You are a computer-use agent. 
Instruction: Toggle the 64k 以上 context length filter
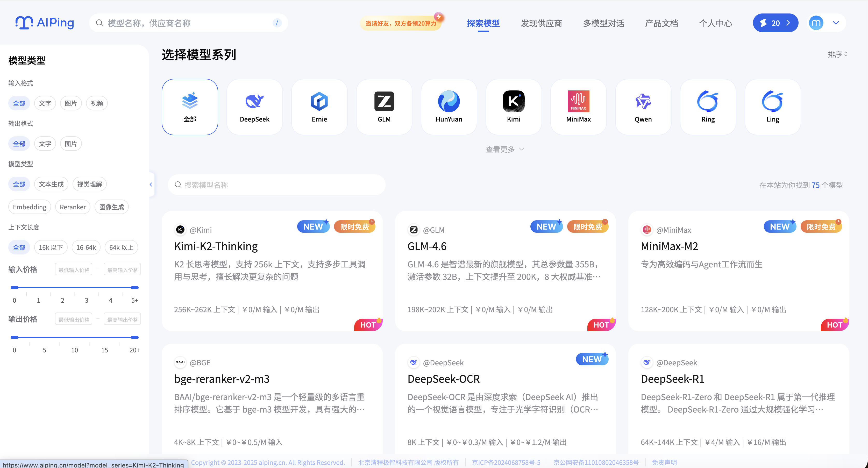pos(121,247)
